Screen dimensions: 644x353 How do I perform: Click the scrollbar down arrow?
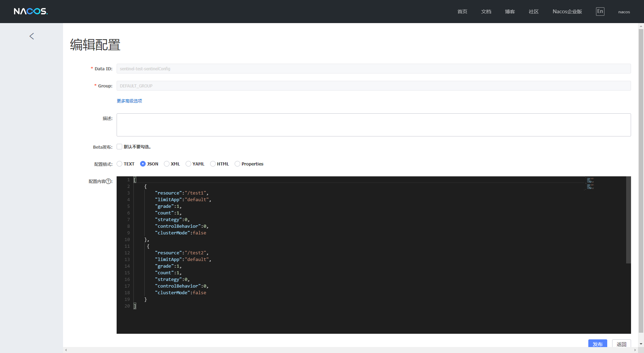point(641,344)
